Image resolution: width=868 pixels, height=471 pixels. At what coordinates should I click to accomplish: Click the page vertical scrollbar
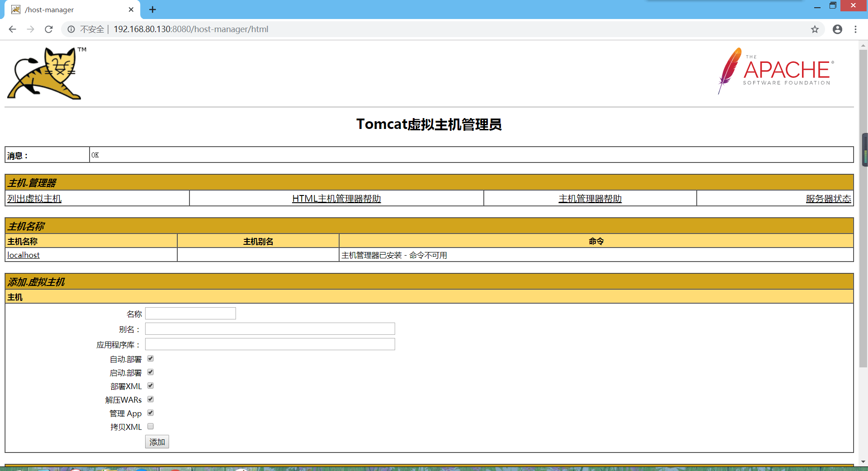point(863,208)
